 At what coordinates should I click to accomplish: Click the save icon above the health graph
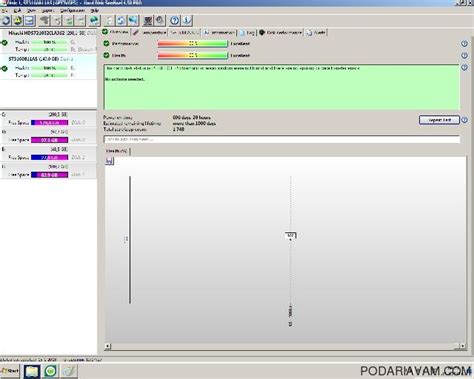(110, 161)
